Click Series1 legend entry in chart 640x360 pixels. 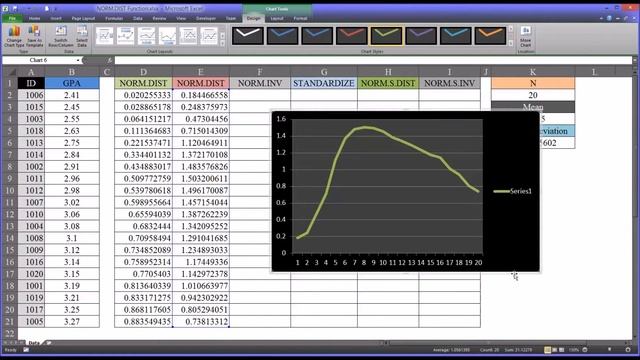pos(513,191)
